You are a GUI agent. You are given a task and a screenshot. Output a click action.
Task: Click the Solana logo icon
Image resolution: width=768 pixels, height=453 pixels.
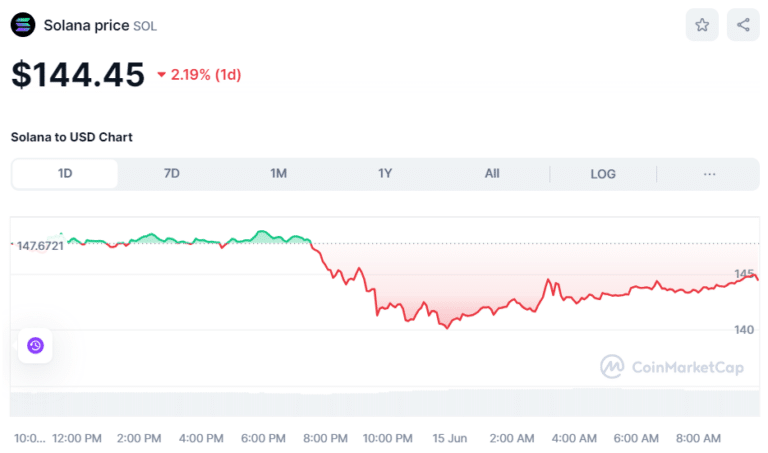click(23, 25)
